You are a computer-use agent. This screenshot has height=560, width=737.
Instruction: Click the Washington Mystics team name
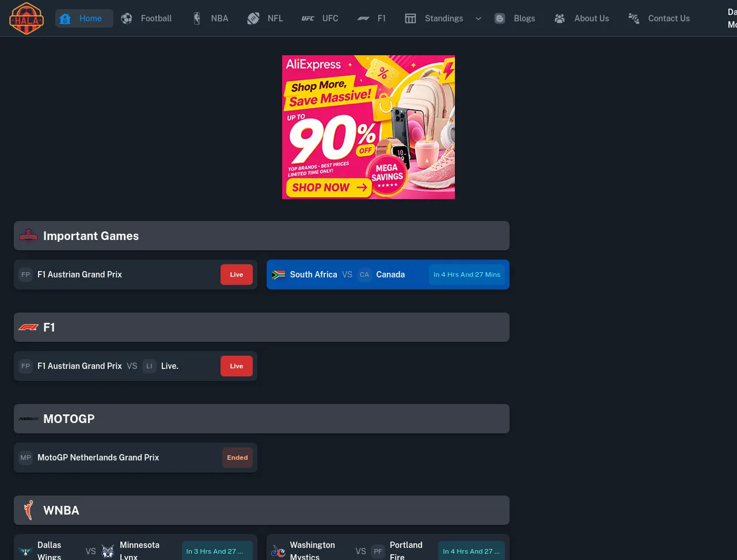coord(313,551)
